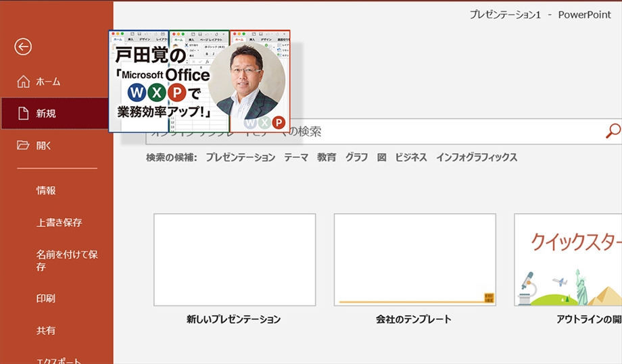Select the 会社のテンプレート thumbnail
The width and height of the screenshot is (622, 364).
(x=415, y=260)
